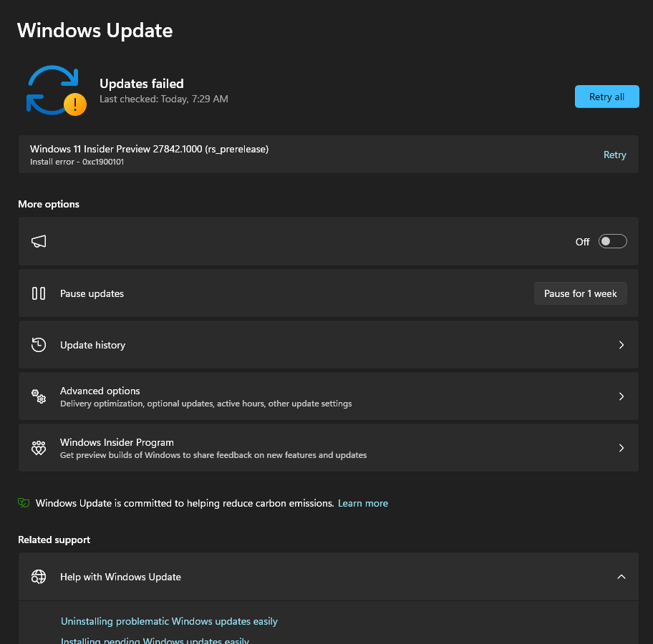
Task: Click Install error - 0xc1900101 text
Action: [x=77, y=162]
